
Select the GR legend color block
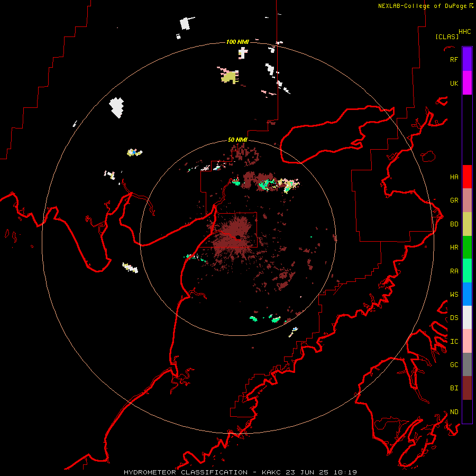pyautogui.click(x=467, y=200)
